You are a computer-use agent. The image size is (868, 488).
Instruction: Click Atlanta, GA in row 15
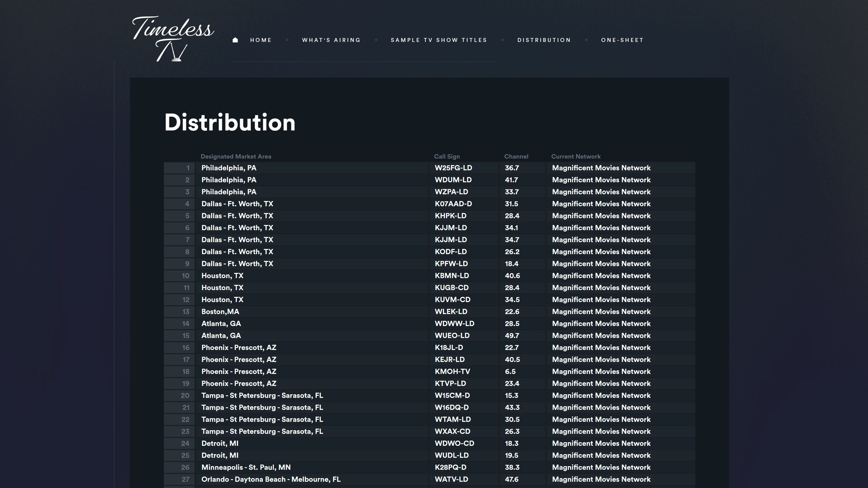point(221,336)
